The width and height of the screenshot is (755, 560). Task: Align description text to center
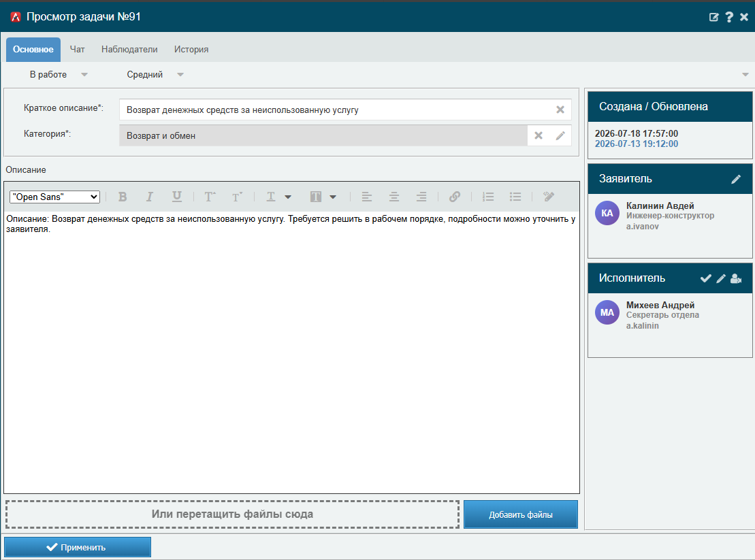(394, 197)
